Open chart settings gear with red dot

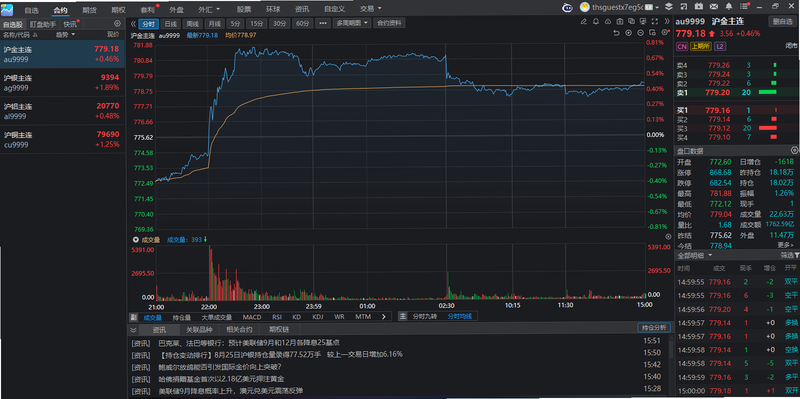pos(665,32)
